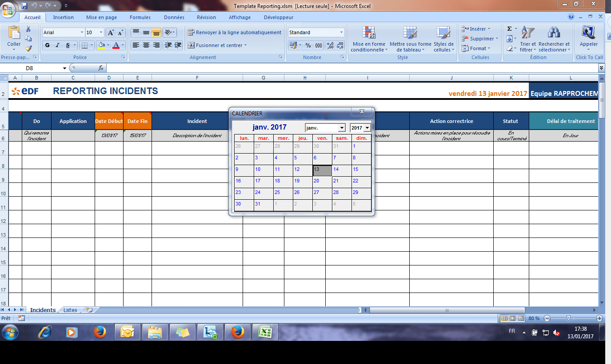
Task: Open Excel from the Windows taskbar
Action: pyautogui.click(x=265, y=332)
